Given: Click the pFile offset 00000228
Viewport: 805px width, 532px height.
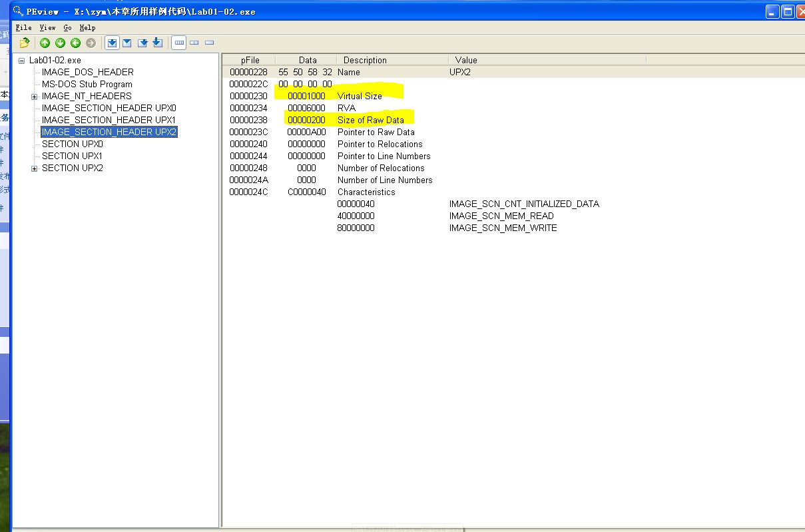Looking at the screenshot, I should pos(248,72).
